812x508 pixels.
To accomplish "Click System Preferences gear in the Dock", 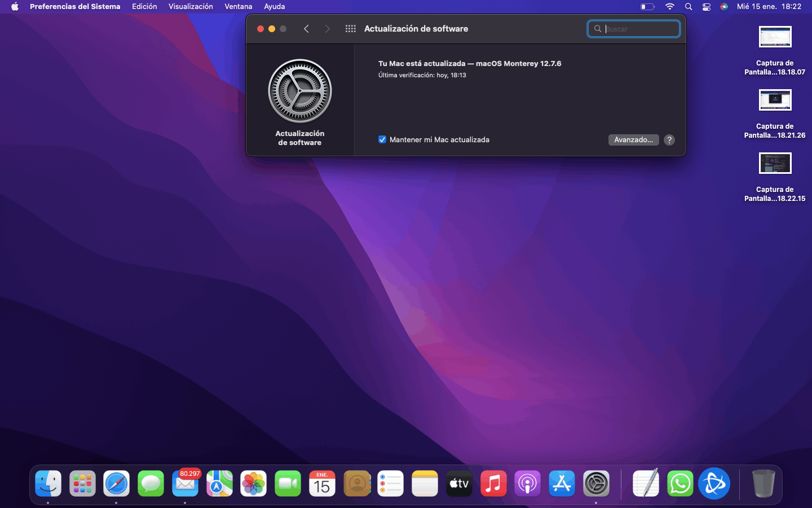I will point(596,484).
